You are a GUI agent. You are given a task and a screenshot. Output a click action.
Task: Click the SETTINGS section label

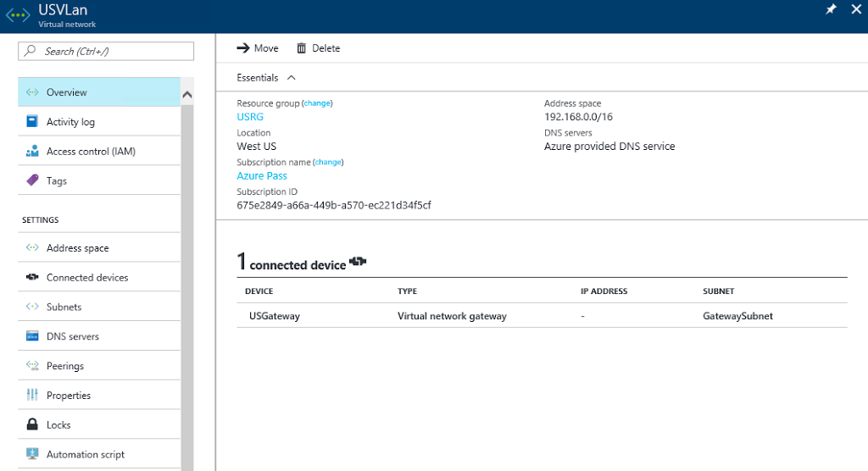(x=41, y=219)
